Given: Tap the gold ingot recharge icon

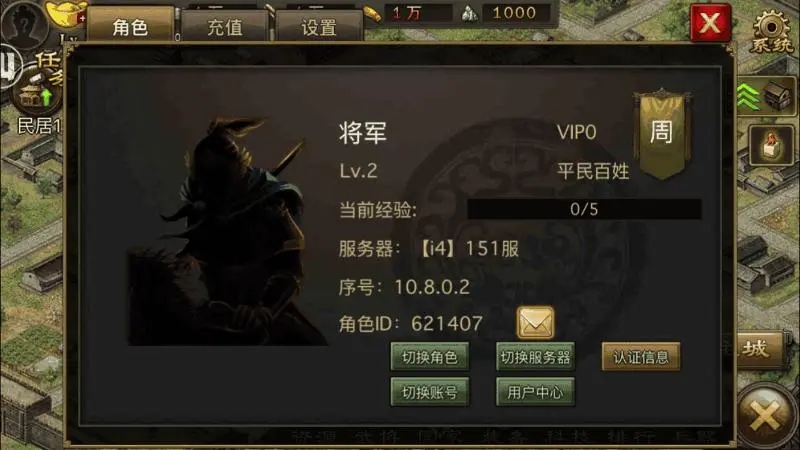Looking at the screenshot, I should coord(67,15).
